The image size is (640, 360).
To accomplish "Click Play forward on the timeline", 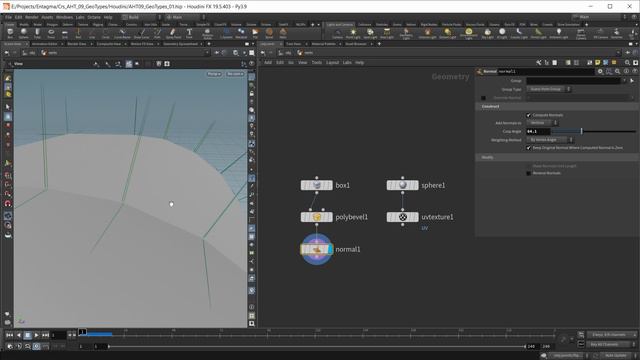I will pyautogui.click(x=36, y=335).
